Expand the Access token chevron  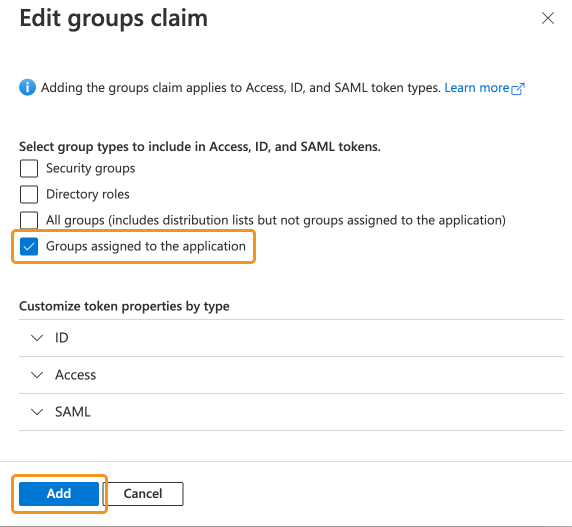pos(37,375)
